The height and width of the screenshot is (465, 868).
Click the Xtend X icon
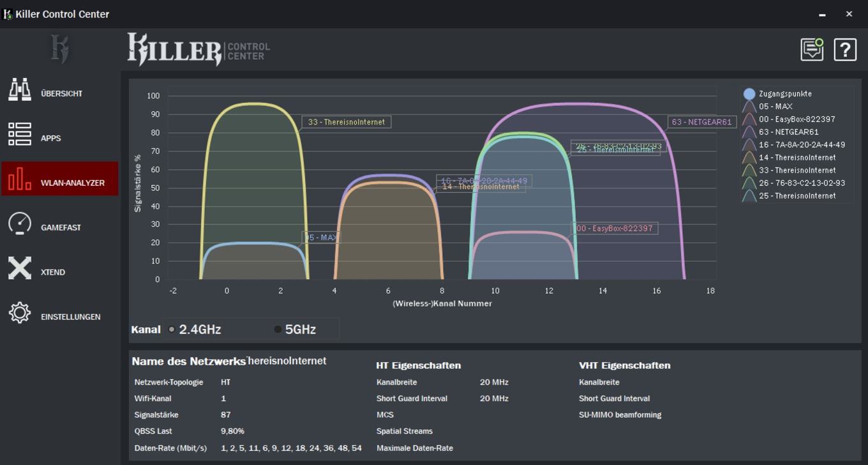click(x=20, y=268)
